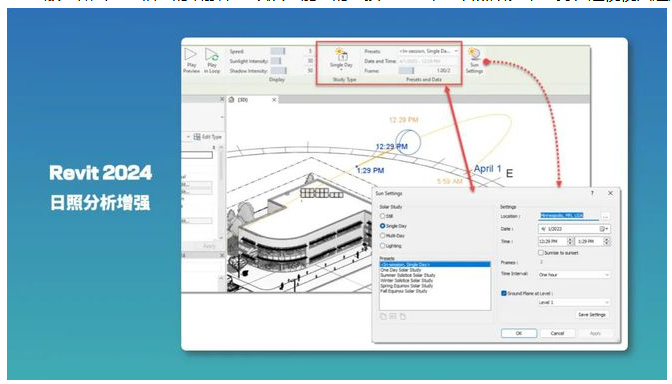Select the Lighting radio button
The image size is (672, 384).
382,246
